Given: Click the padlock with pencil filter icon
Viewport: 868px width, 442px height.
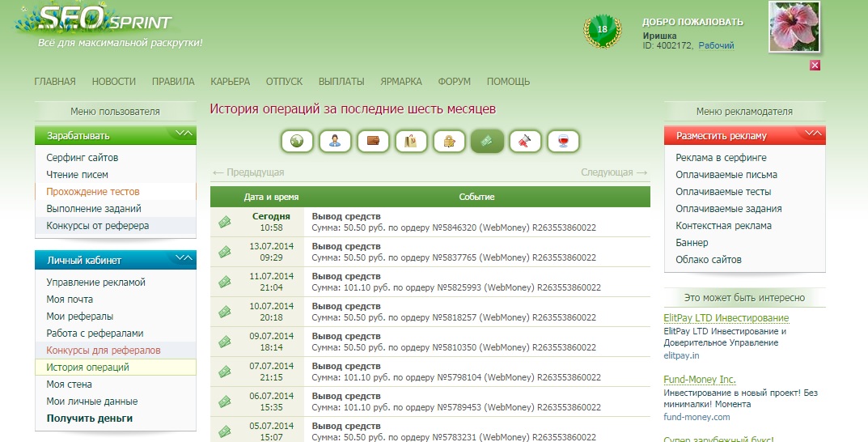Looking at the screenshot, I should 449,141.
